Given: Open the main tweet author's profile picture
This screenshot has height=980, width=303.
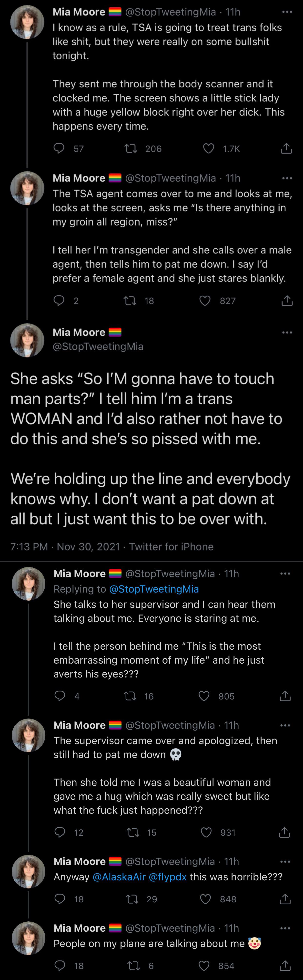Looking at the screenshot, I should click(x=27, y=340).
